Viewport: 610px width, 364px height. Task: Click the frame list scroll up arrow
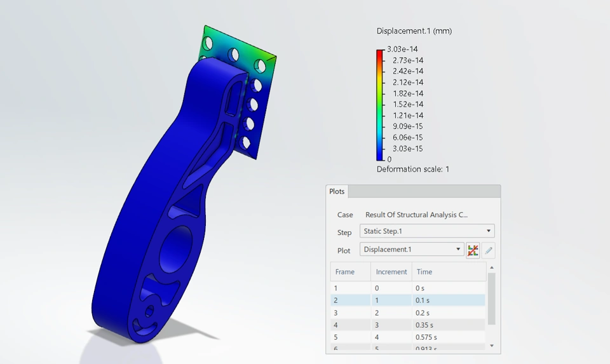(x=492, y=267)
